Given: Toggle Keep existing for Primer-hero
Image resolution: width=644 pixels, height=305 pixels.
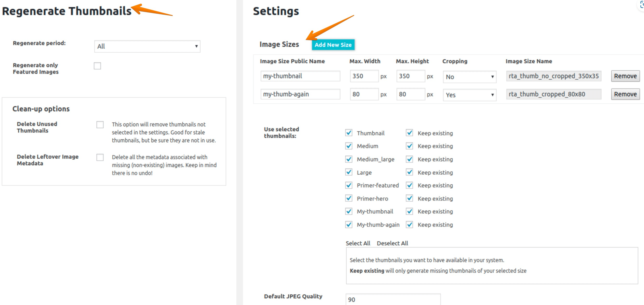Looking at the screenshot, I should [x=409, y=198].
